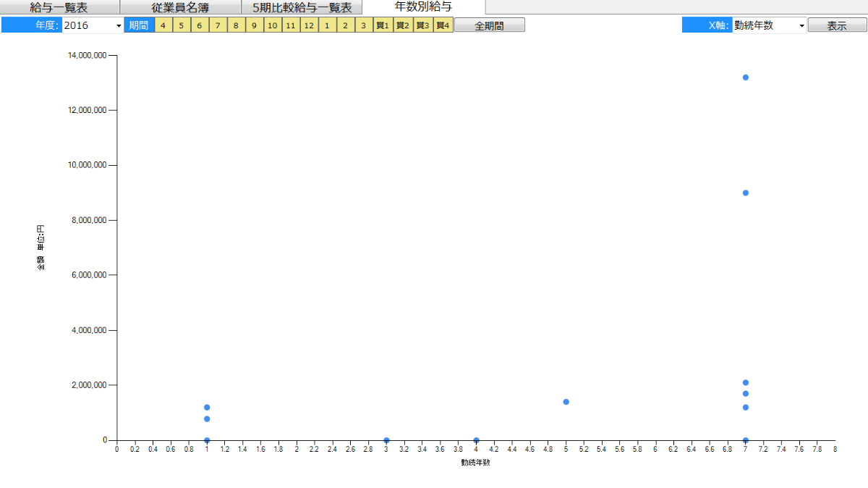The image size is (868, 488).
Task: Toggle month 12 period button
Action: pyautogui.click(x=309, y=25)
